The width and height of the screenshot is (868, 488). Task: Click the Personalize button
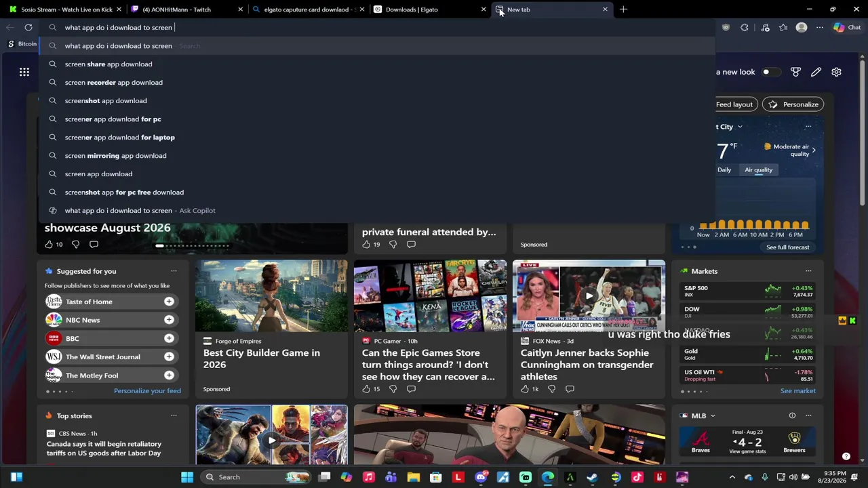pos(793,104)
